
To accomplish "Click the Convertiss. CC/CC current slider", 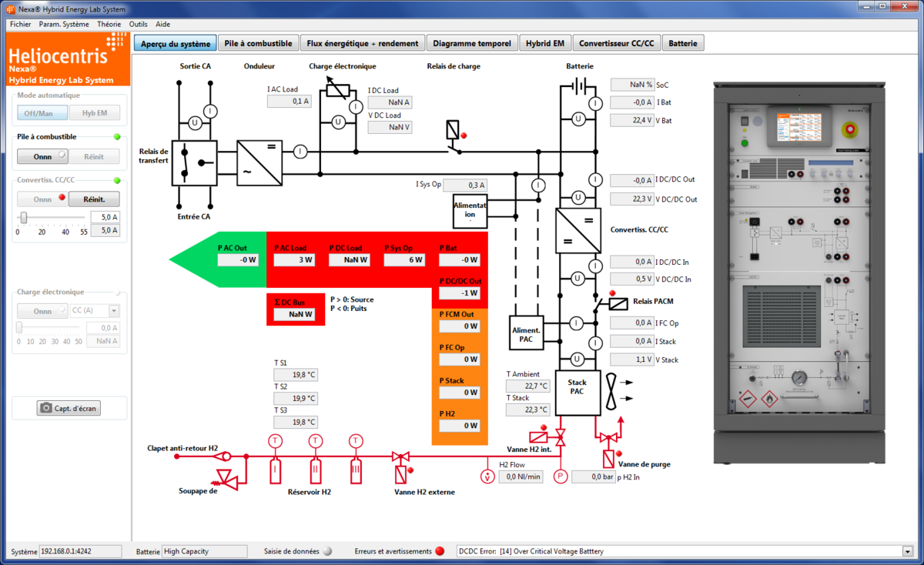I will click(x=24, y=218).
